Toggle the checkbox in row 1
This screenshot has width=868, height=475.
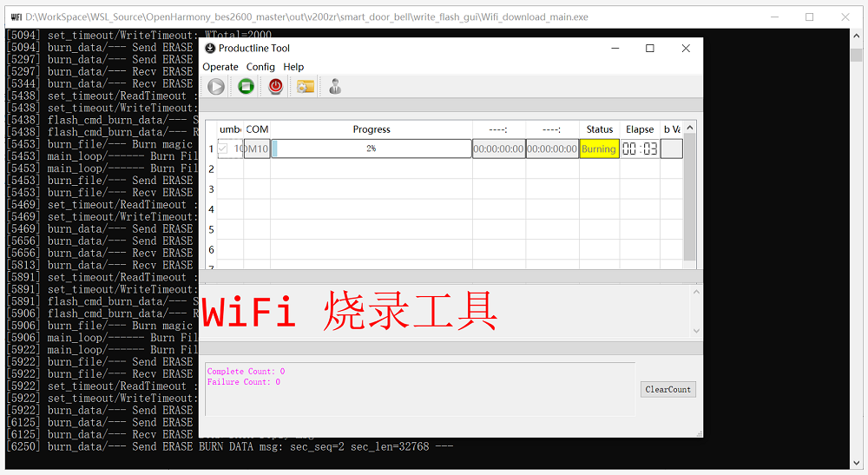(x=223, y=149)
